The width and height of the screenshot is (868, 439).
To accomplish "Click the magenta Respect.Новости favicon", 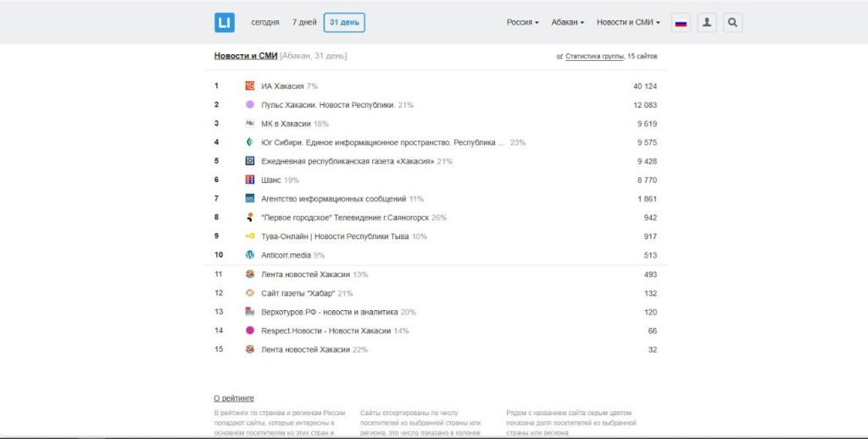I will click(x=250, y=331).
